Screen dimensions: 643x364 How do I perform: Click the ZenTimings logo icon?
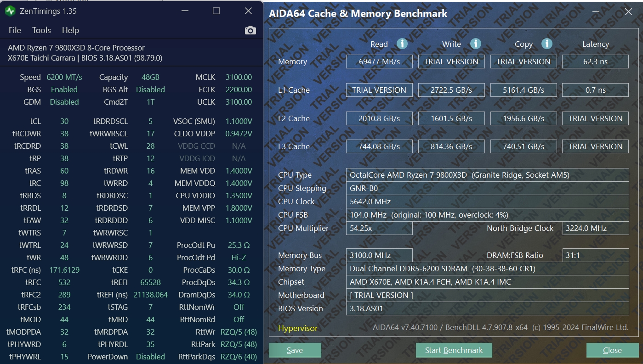click(x=9, y=10)
